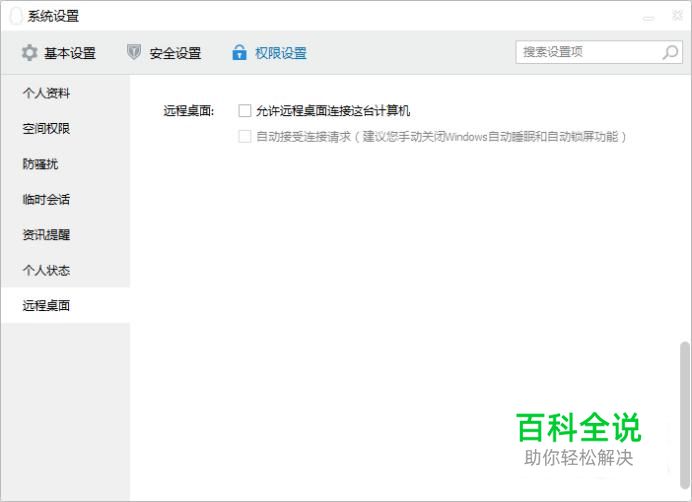Open 个人状态 in the sidebar
Viewport: 692px width, 502px height.
coord(65,270)
